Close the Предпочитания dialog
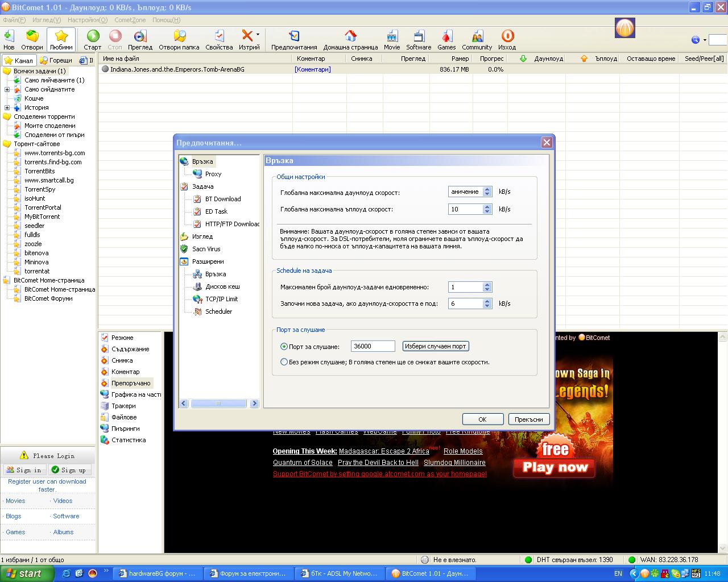 547,143
